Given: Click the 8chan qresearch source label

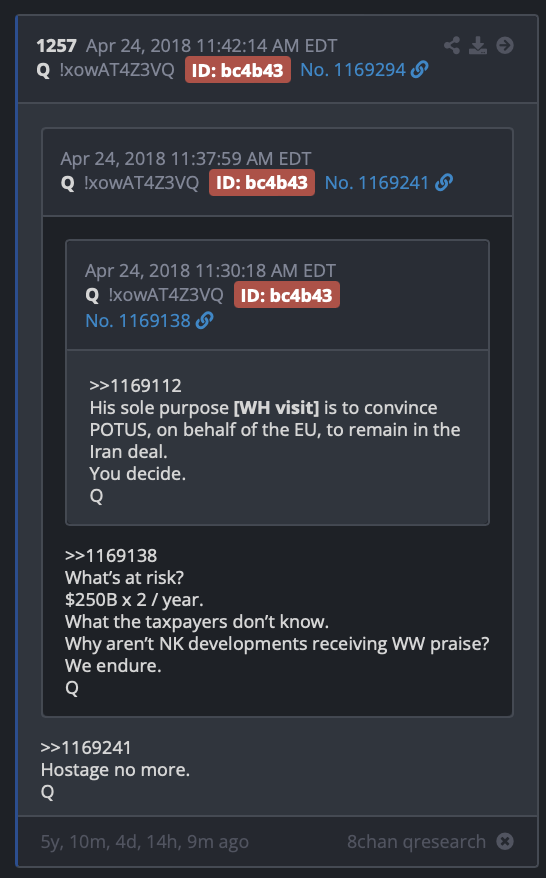Looking at the screenshot, I should (x=416, y=842).
